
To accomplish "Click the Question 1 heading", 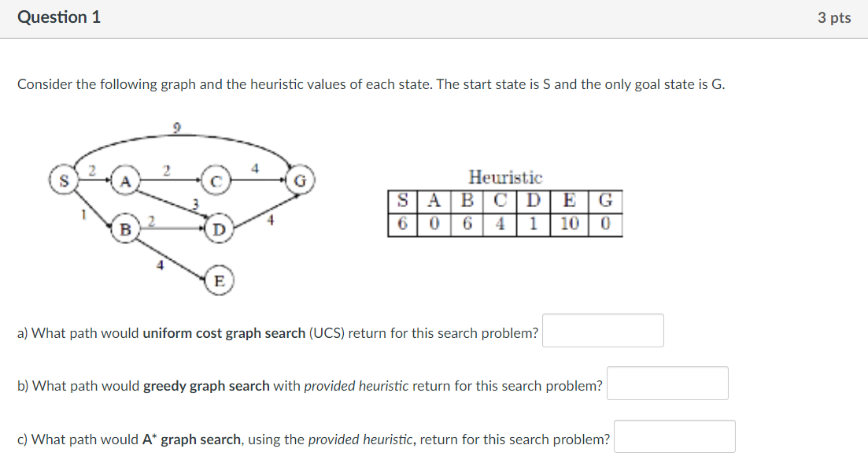I will [x=59, y=17].
